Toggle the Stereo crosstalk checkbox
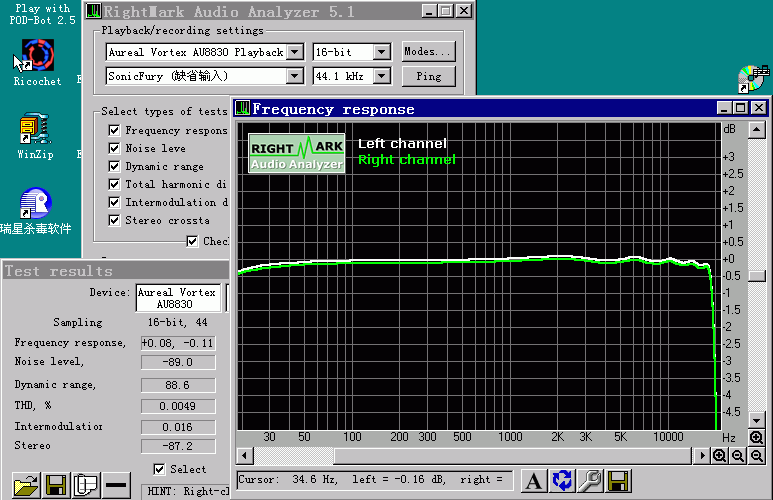This screenshot has height=500, width=773. click(114, 220)
